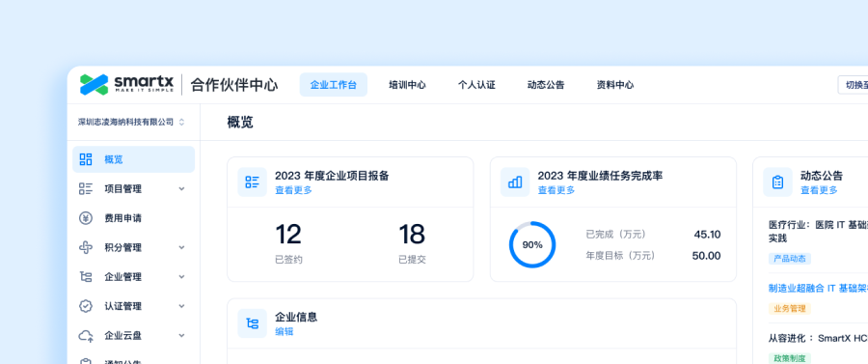Click the 项目管理 list icon
Viewport: 868px width, 364px height.
coord(86,189)
